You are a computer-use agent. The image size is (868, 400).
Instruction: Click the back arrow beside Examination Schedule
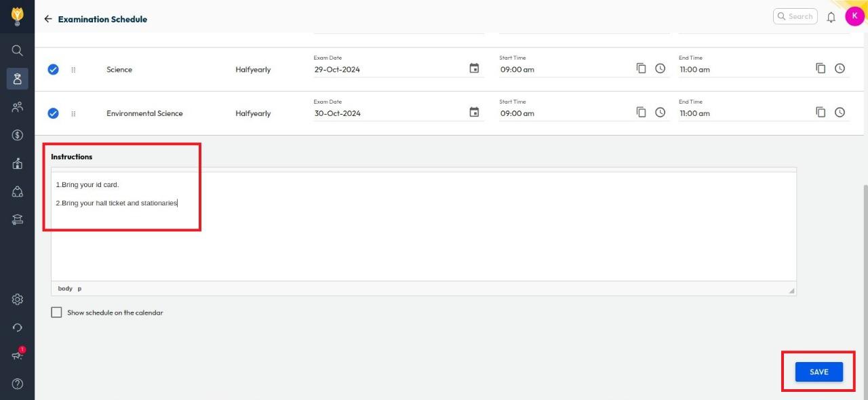click(x=47, y=19)
